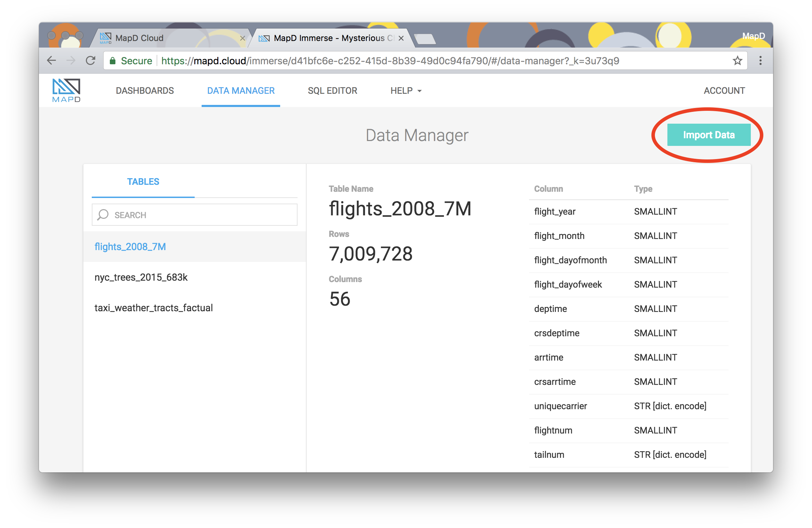Screen dimensions: 812x528
Task: Select the taxi_weather_tracts_factual table
Action: click(x=195, y=308)
